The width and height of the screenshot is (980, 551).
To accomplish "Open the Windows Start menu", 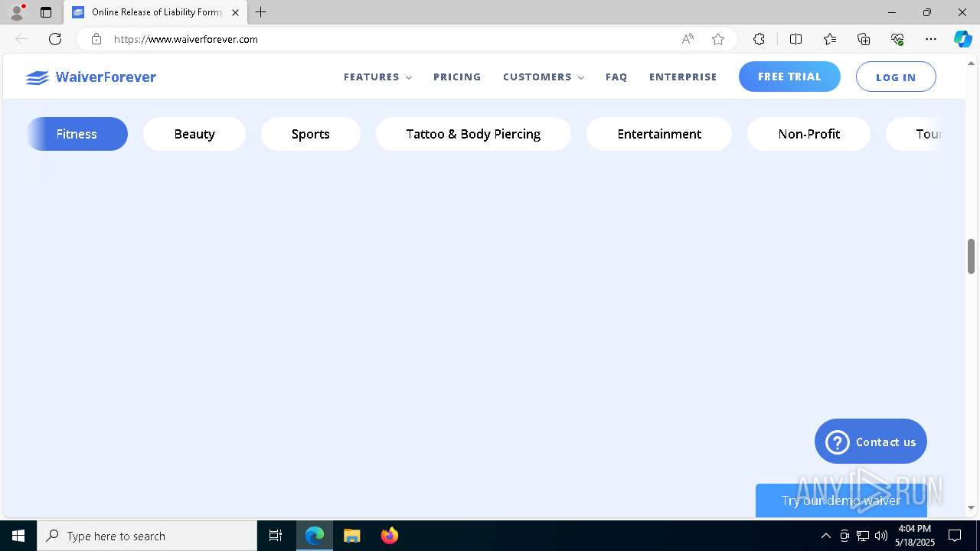I will click(18, 536).
